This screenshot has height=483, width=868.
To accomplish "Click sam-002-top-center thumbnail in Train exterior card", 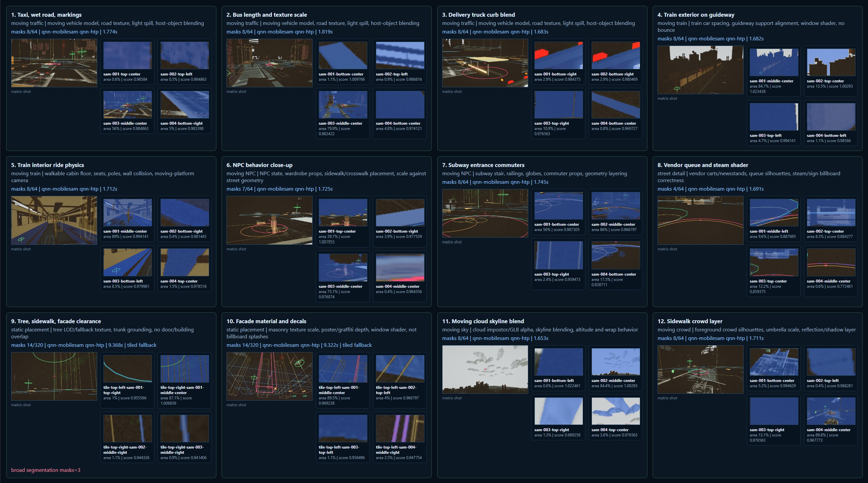I will tap(831, 62).
